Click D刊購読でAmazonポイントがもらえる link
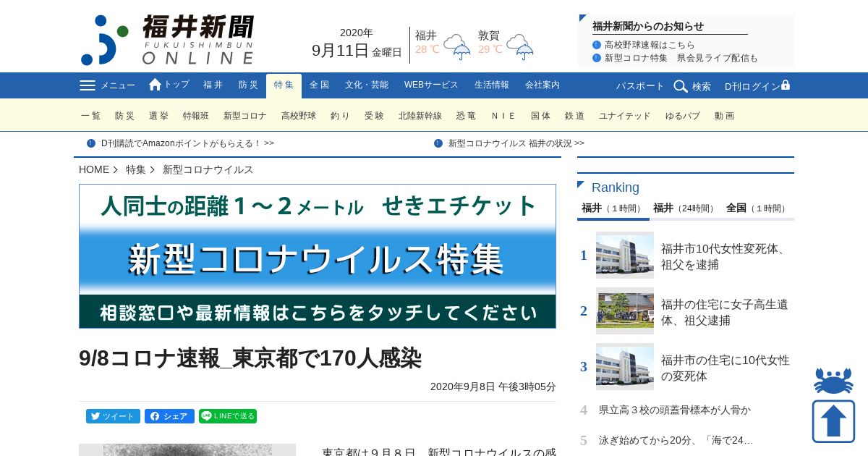Image resolution: width=868 pixels, height=456 pixels. pos(187,143)
